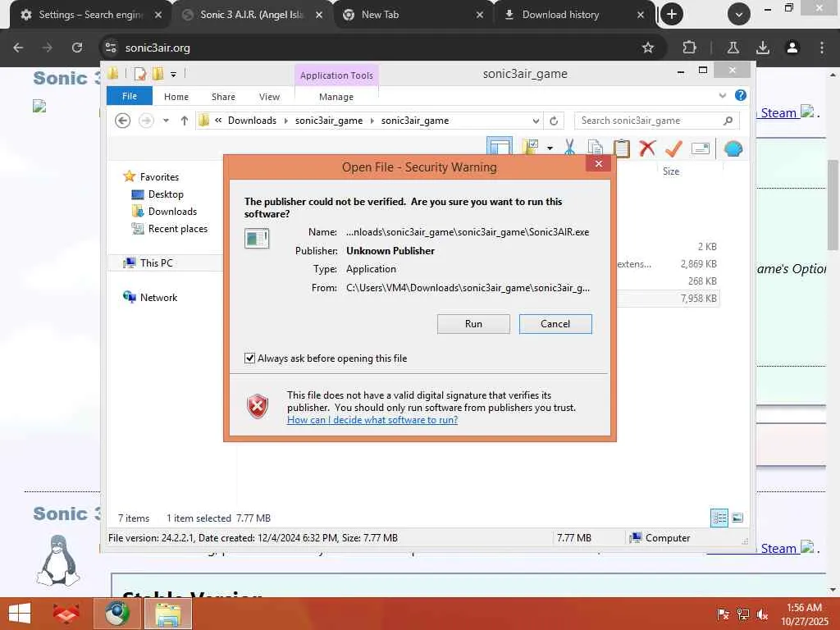Click the Rename card icon
Viewport: 840px width, 630px height.
[701, 148]
